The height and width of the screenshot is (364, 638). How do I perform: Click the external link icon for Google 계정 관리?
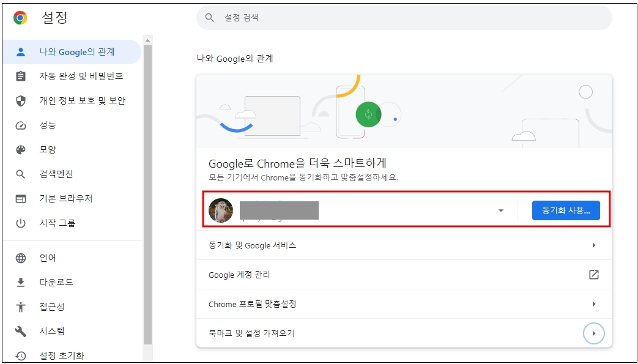(593, 275)
